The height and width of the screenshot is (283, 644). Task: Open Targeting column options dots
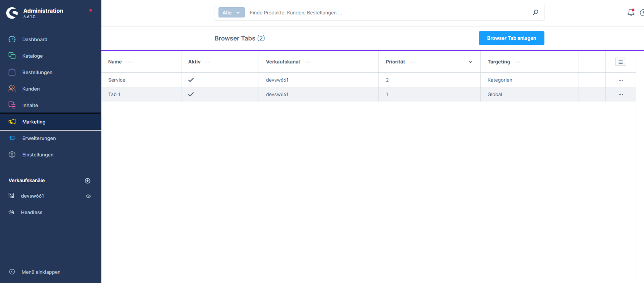pyautogui.click(x=518, y=62)
